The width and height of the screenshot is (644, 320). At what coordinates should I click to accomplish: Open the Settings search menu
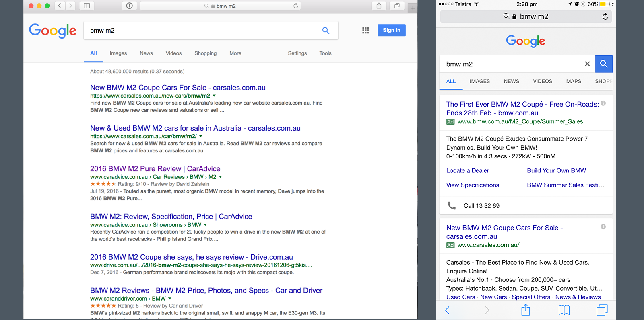(297, 53)
